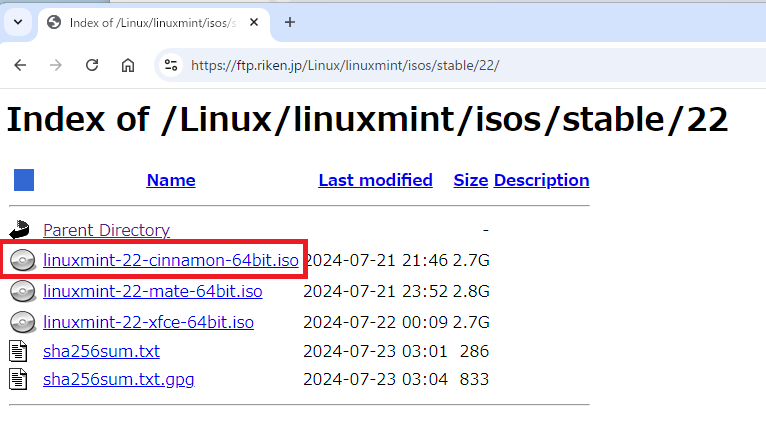
Task: Click the text file icon beside sha256sum.txt
Action: pos(20,351)
